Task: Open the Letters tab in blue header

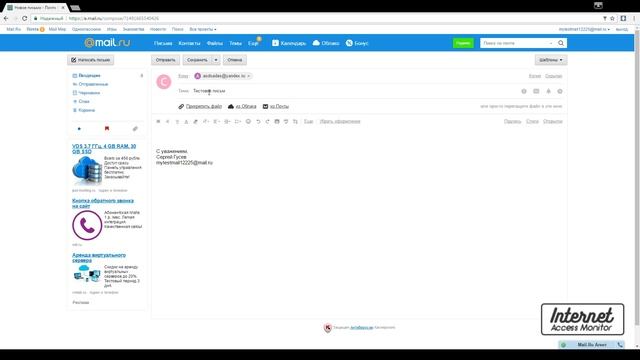Action: 163,43
